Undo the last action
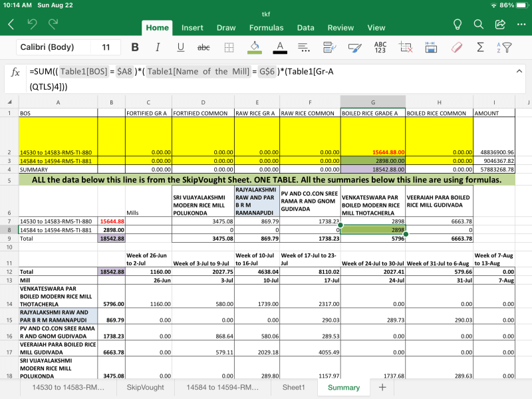The height and width of the screenshot is (399, 532). (32, 24)
